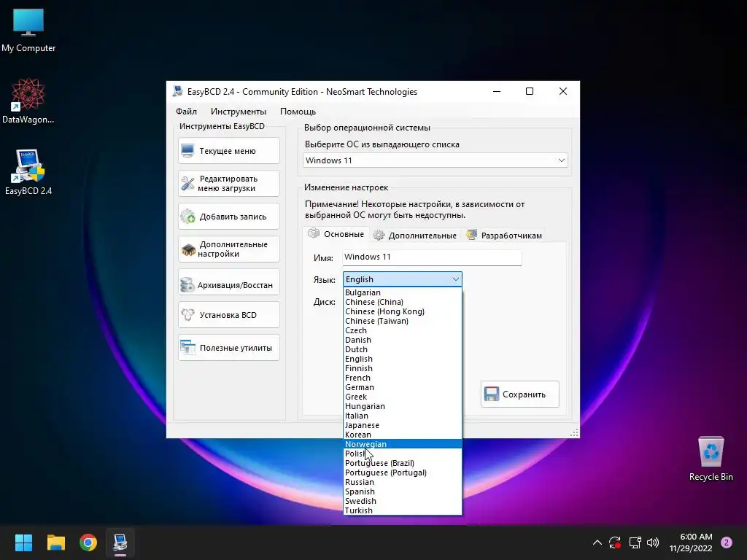Select French language option
747x560 pixels.
pyautogui.click(x=403, y=378)
